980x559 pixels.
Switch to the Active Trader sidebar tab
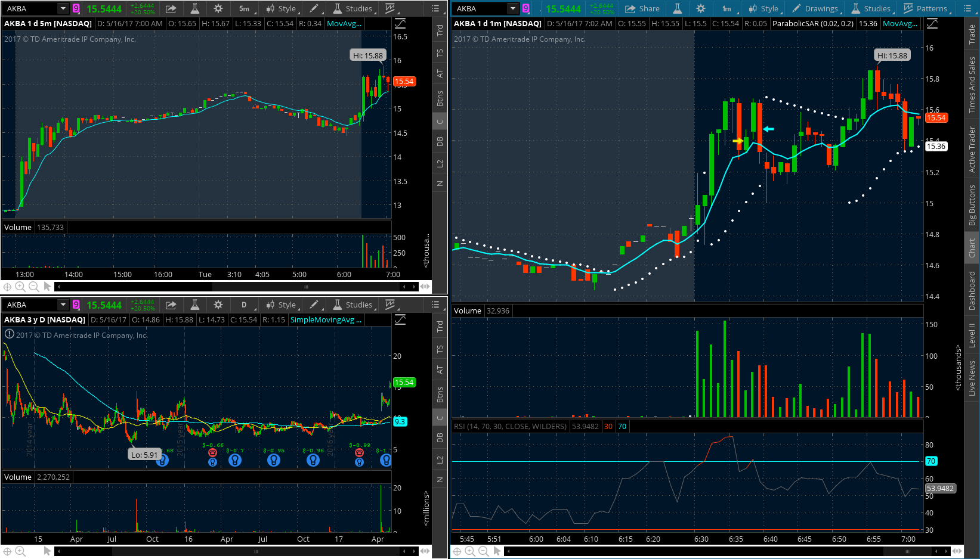point(972,150)
